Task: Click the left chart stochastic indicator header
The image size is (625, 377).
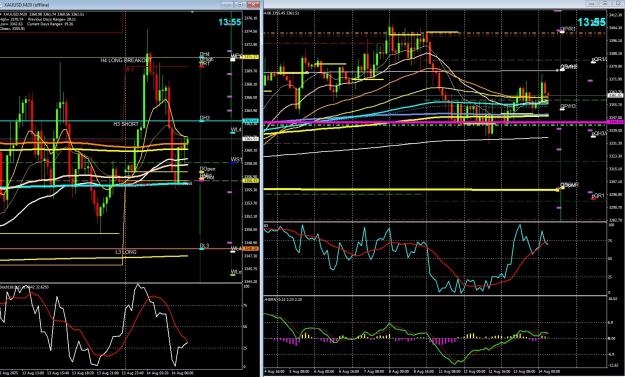Action: pos(25,287)
